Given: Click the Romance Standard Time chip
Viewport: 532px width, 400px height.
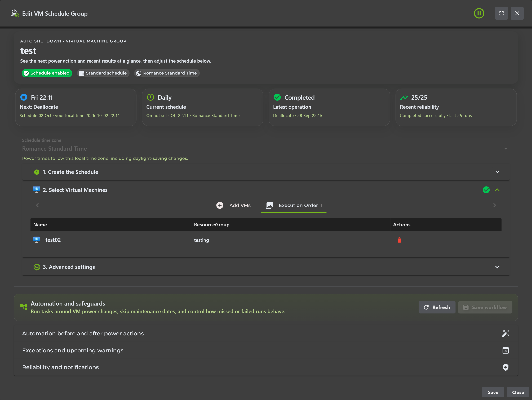Looking at the screenshot, I should click(167, 73).
